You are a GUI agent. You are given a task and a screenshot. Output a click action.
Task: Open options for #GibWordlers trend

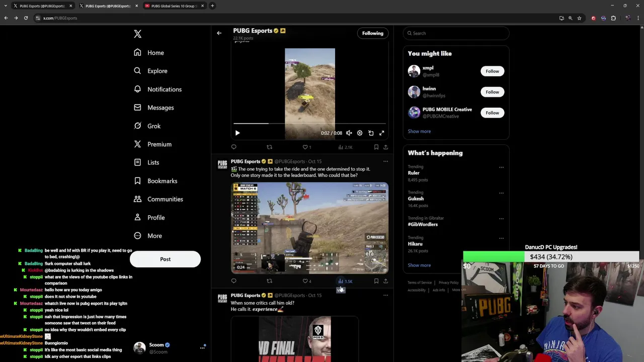(501, 219)
